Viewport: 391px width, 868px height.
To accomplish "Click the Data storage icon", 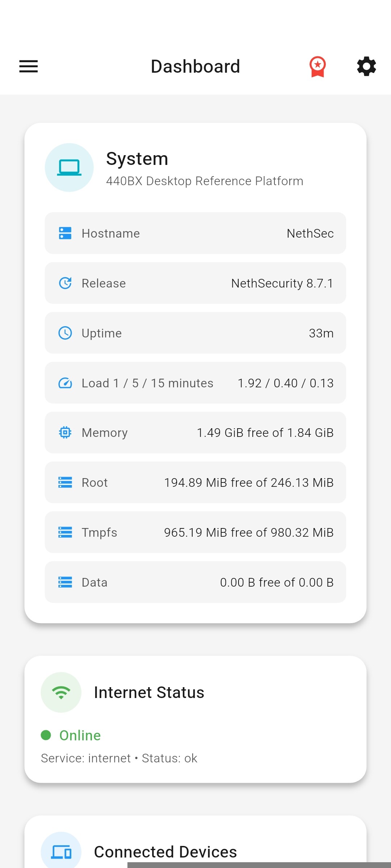I will pyautogui.click(x=65, y=582).
